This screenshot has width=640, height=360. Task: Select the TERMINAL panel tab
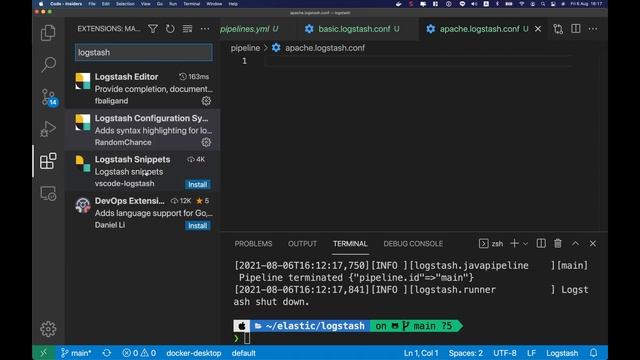[x=350, y=244]
